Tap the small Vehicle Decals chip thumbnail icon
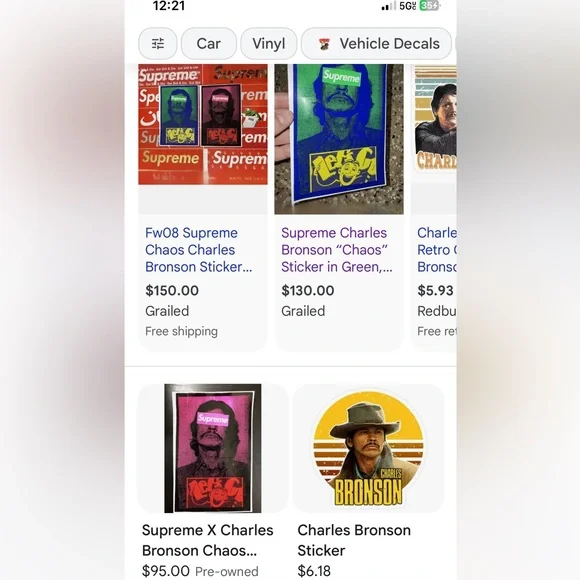Image resolution: width=580 pixels, height=580 pixels. click(x=324, y=44)
